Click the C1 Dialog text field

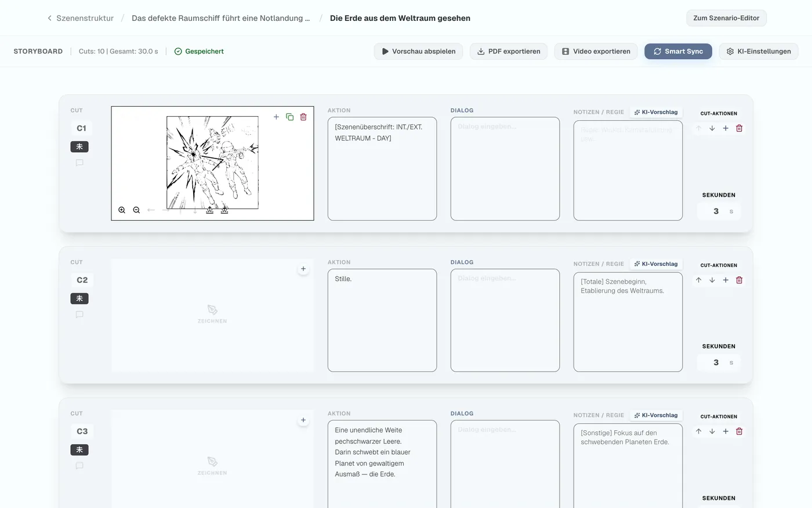coord(505,169)
